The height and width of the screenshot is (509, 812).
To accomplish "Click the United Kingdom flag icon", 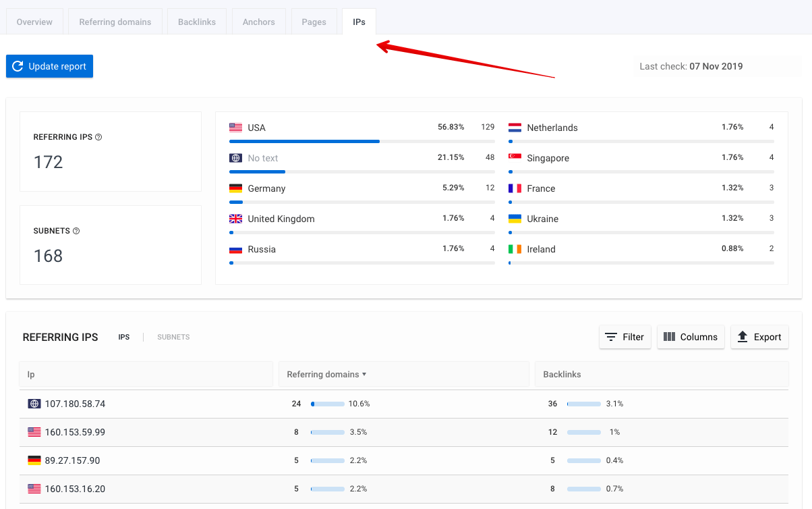I will coord(235,219).
